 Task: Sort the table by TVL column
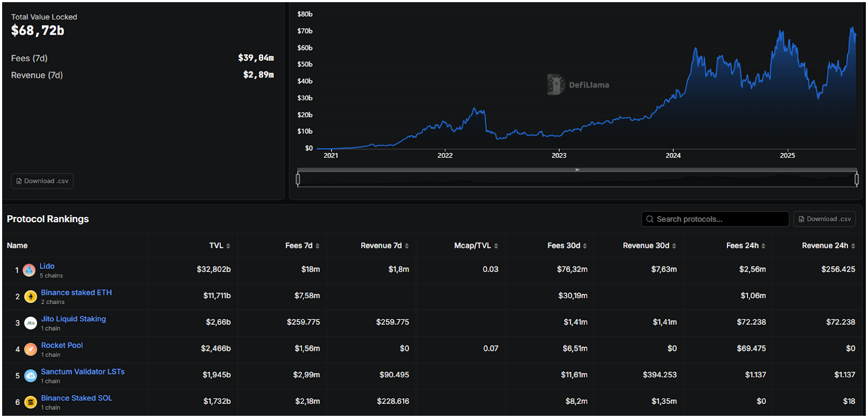(220, 246)
